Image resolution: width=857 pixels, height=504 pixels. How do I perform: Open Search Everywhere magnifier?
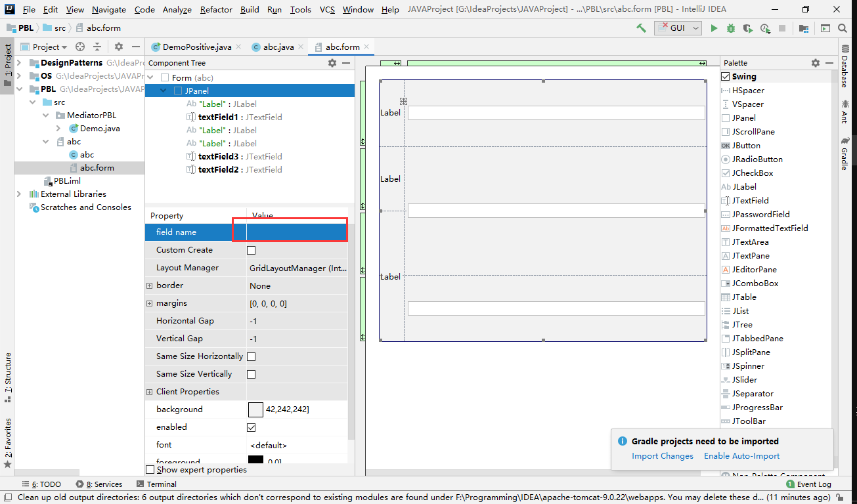pyautogui.click(x=842, y=28)
